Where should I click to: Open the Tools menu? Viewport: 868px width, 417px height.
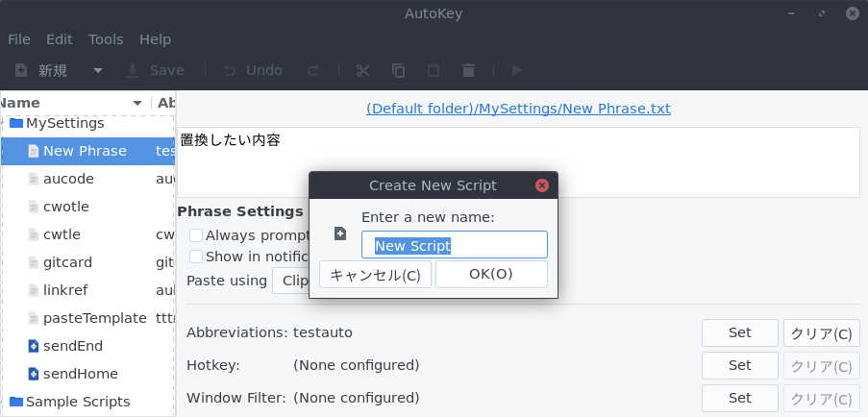point(106,39)
